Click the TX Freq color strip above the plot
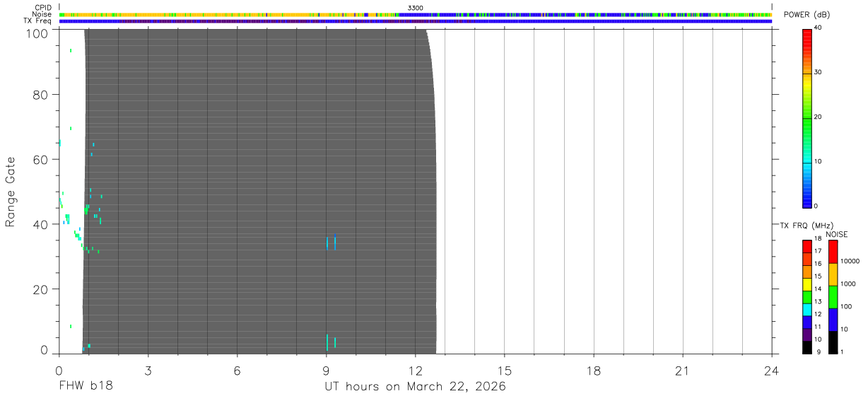The width and height of the screenshot is (868, 401). click(415, 21)
